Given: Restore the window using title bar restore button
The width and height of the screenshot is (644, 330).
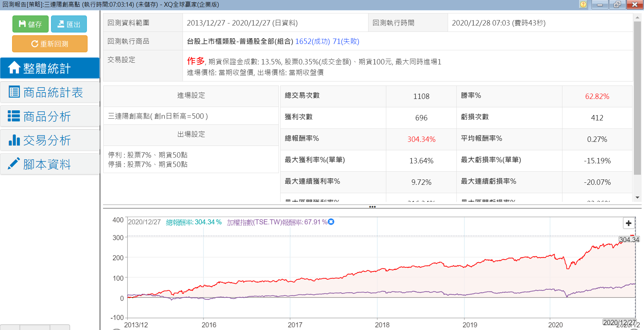Looking at the screenshot, I should [617, 4].
